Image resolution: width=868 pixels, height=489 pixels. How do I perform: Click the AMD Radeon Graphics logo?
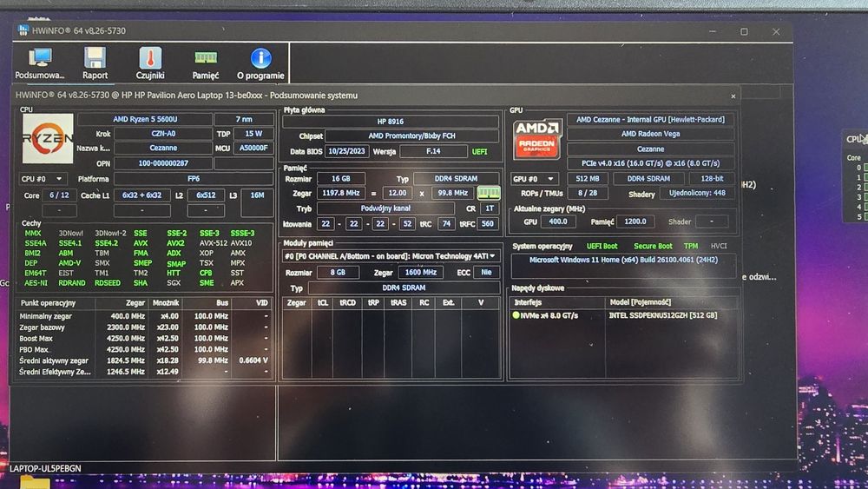tap(536, 140)
